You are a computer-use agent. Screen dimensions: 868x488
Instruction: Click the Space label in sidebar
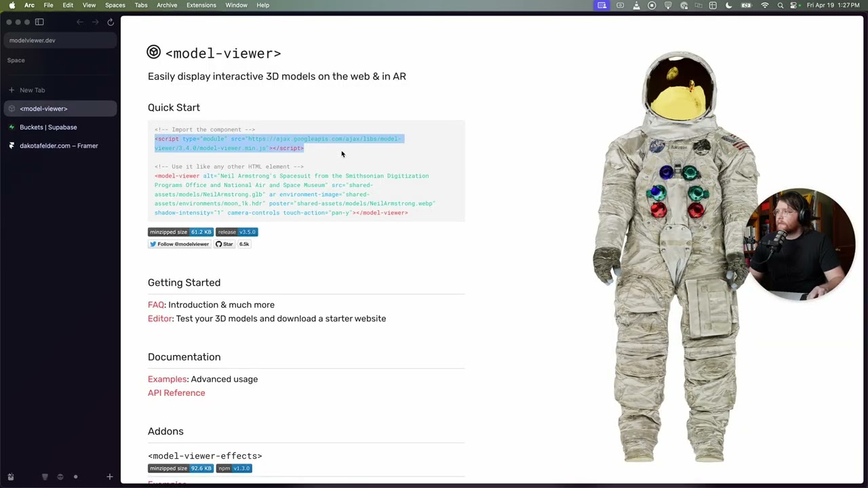click(x=16, y=60)
